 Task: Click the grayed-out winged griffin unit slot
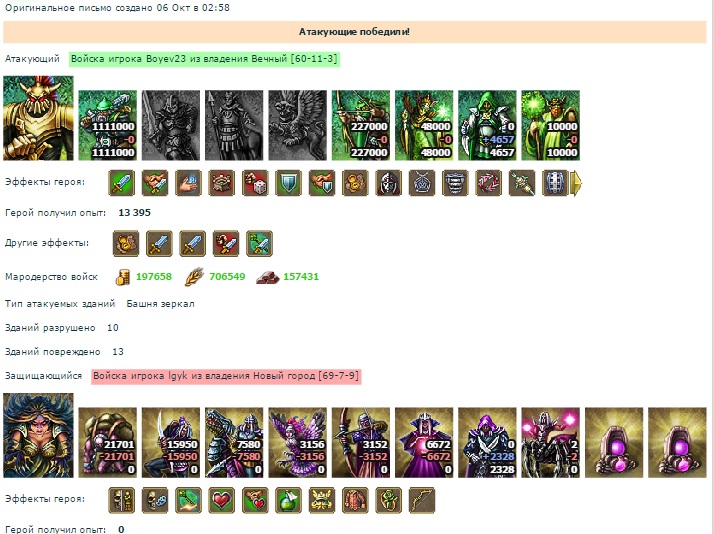[x=297, y=125]
